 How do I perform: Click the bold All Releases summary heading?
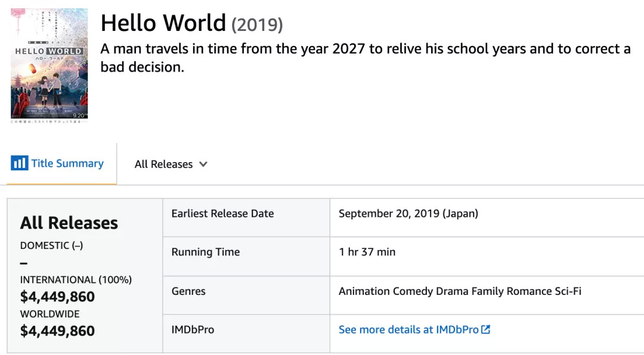tap(69, 223)
